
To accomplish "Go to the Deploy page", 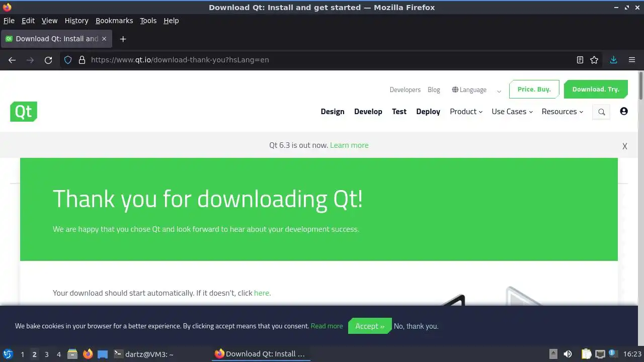I will (428, 112).
